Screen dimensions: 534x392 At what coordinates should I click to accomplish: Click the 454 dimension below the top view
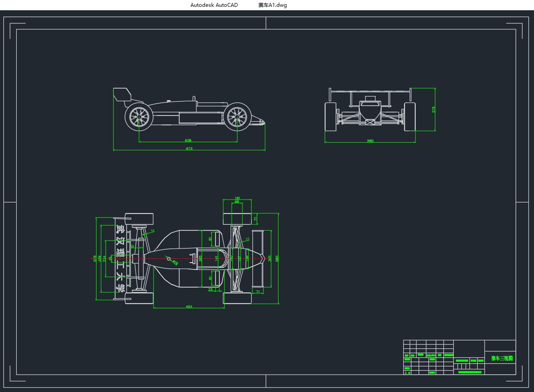[188, 306]
